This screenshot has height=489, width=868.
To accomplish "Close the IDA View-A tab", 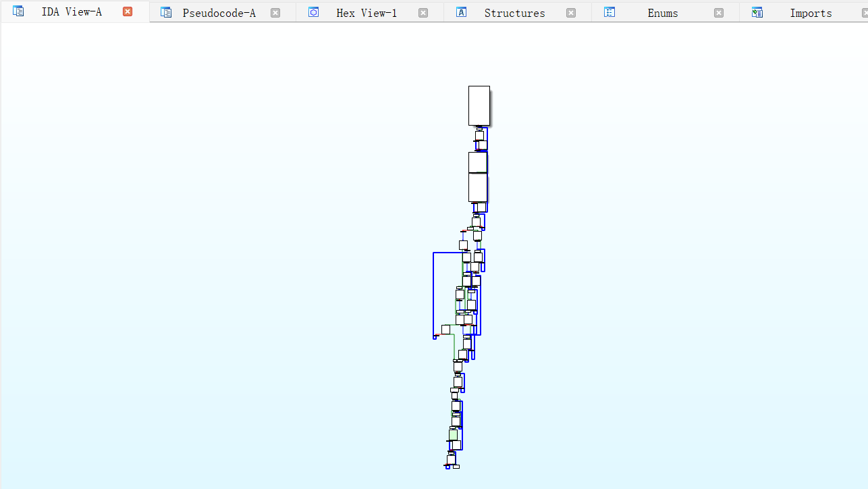I will (128, 11).
